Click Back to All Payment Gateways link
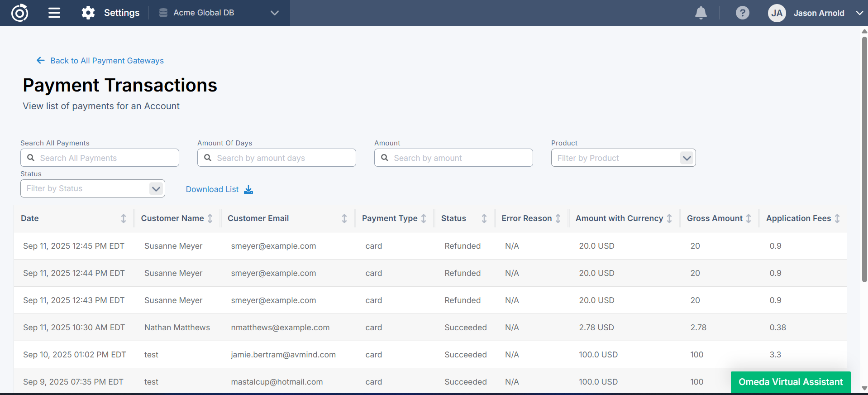This screenshot has width=868, height=395. (107, 61)
